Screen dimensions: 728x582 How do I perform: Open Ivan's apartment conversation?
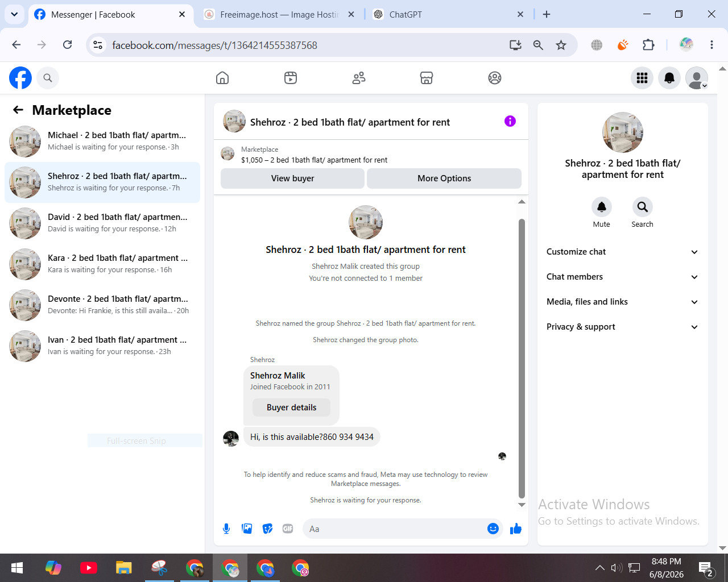point(102,346)
